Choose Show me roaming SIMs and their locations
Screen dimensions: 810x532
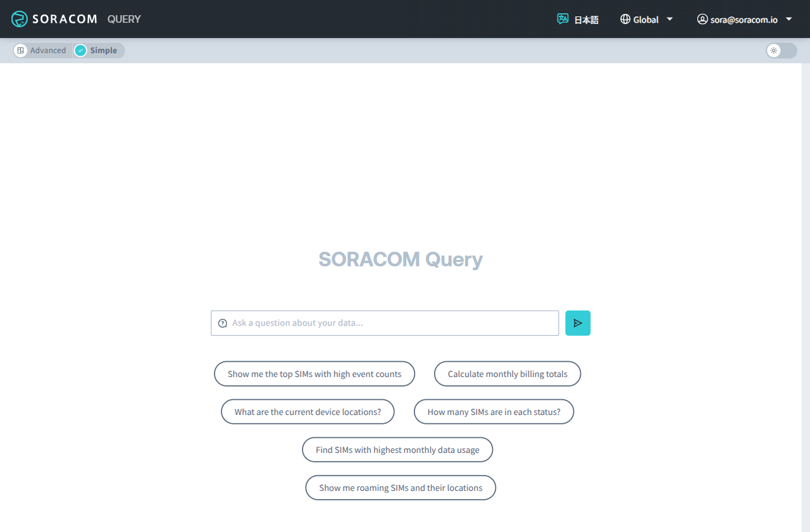(x=400, y=487)
